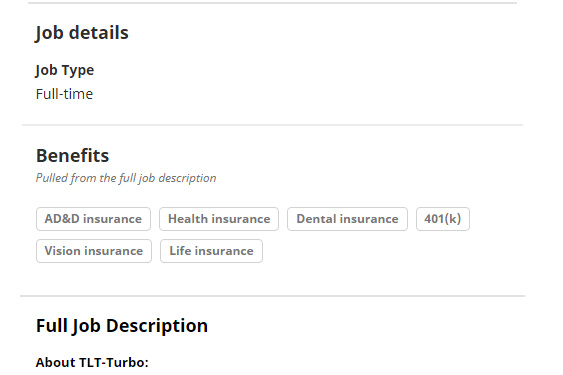The image size is (563, 375).
Task: Pick the Life insurance benefit chip
Action: (211, 251)
